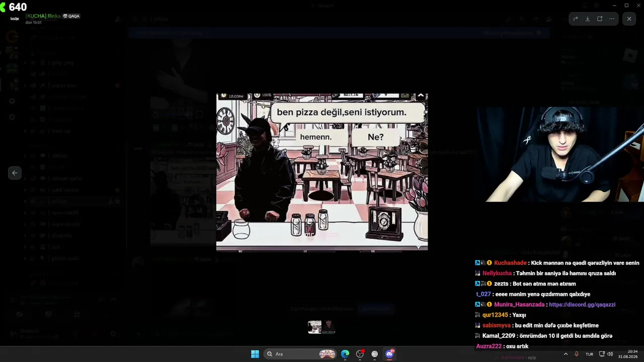Click the Kuchashade username in stream chat
The width and height of the screenshot is (644, 362).
[510, 263]
